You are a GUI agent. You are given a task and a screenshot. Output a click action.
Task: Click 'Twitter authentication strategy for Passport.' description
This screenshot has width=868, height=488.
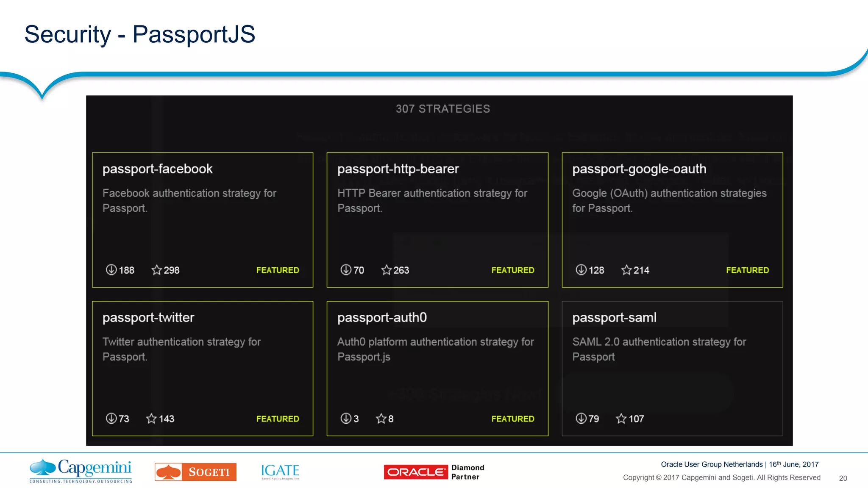[x=181, y=349]
